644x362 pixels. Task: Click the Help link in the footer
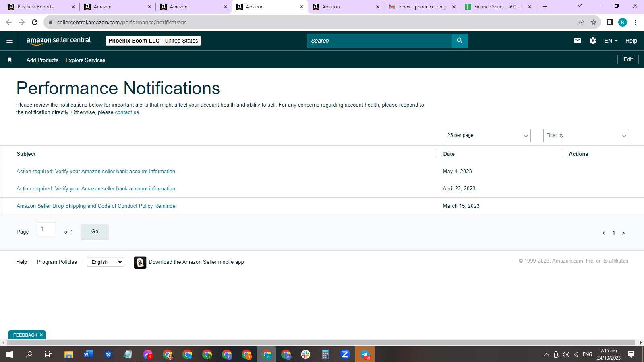(x=21, y=262)
